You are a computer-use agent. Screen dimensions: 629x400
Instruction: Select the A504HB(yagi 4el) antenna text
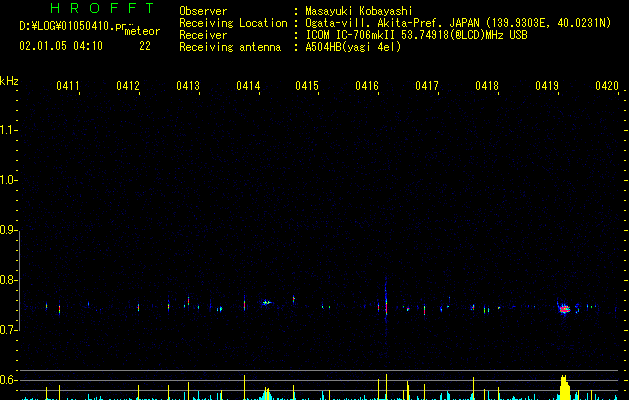point(353,47)
